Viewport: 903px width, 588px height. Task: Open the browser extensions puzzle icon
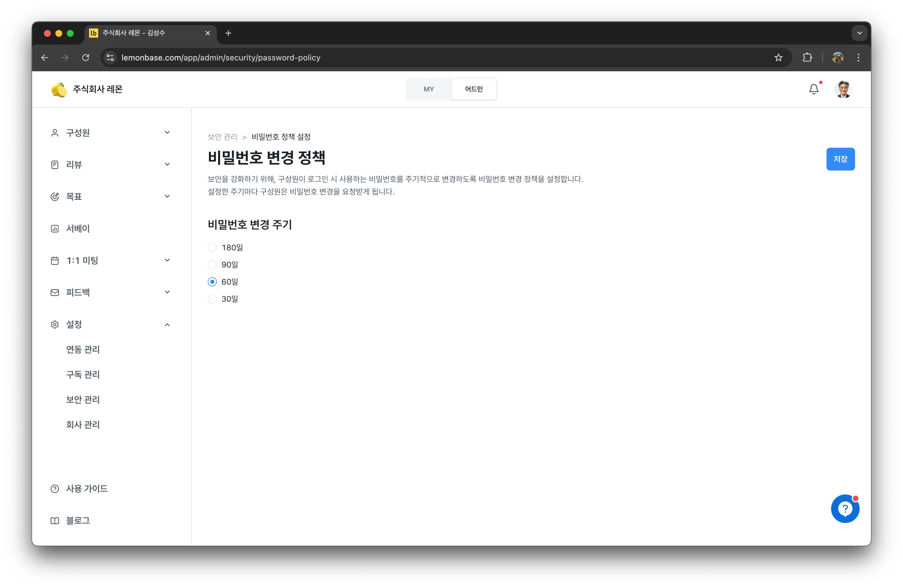807,58
